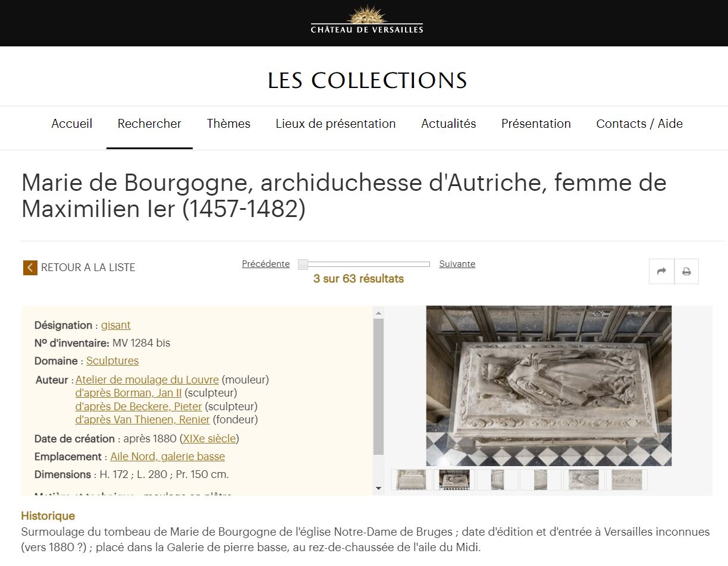Open the Rechercher menu tab
Viewport: 728px width, 566px height.
pyautogui.click(x=149, y=124)
